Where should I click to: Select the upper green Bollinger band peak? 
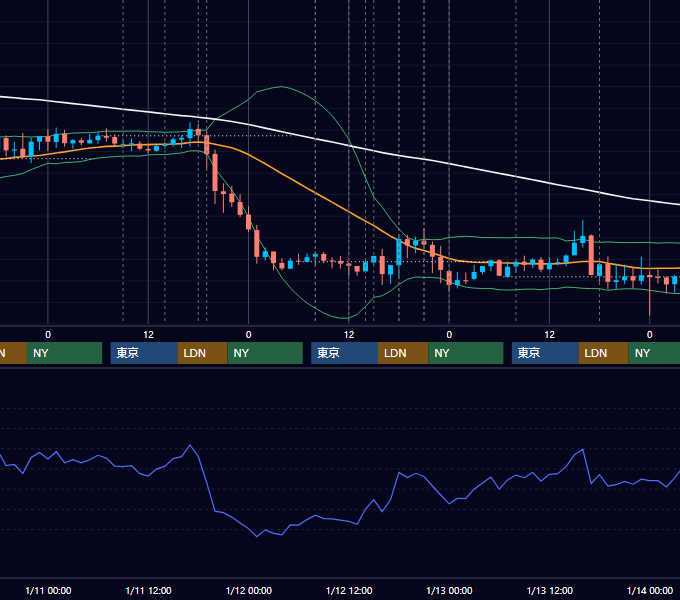pos(282,87)
